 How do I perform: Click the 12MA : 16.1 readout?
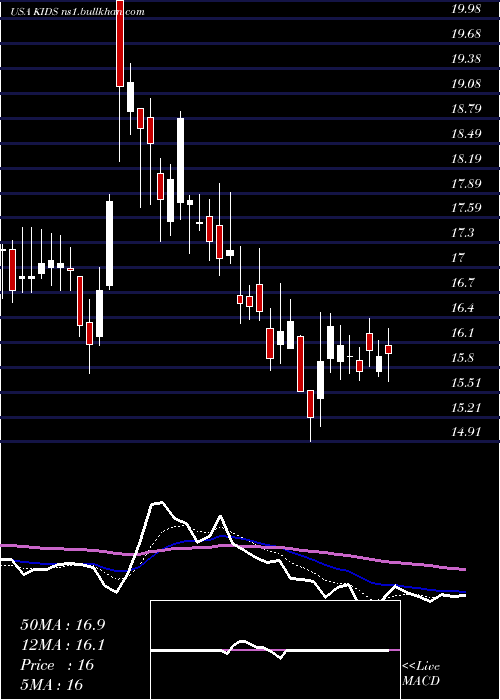click(63, 645)
